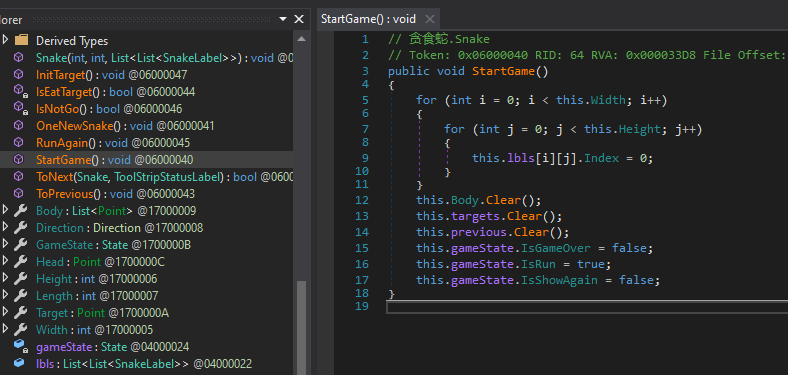This screenshot has width=788, height=375.
Task: Click the gameState private field icon
Action: pos(20,347)
